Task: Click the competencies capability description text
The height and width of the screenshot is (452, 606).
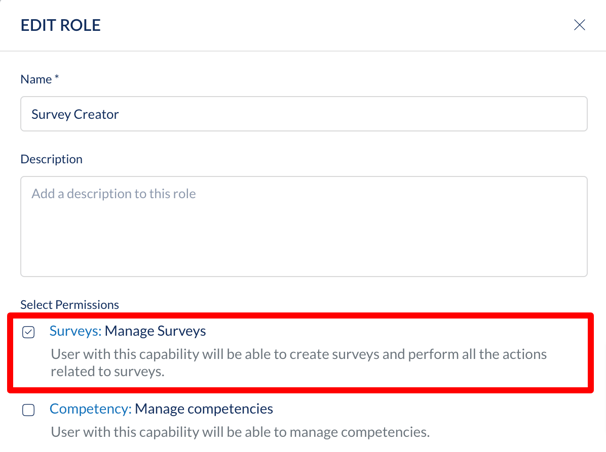Action: 240,432
